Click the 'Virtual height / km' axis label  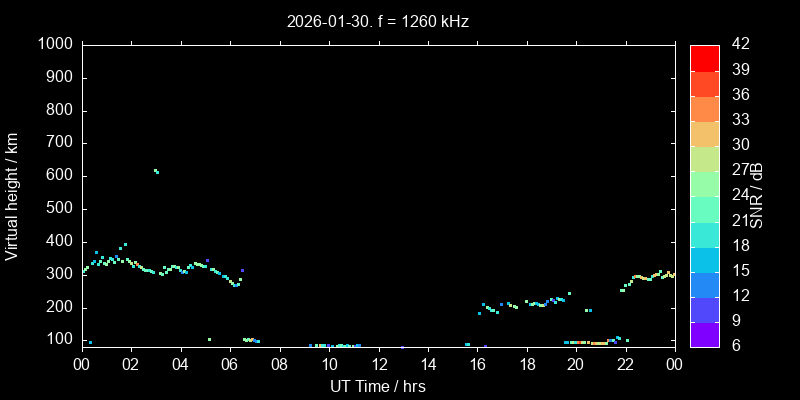tap(12, 196)
